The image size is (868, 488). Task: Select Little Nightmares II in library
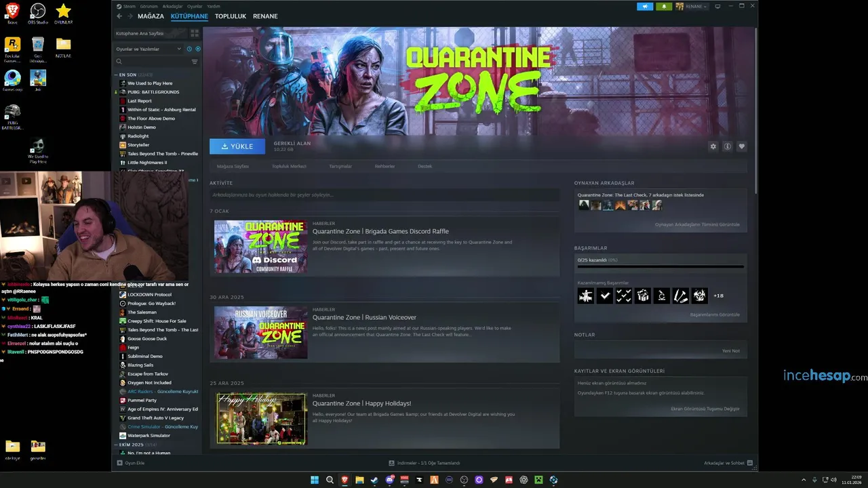click(147, 163)
